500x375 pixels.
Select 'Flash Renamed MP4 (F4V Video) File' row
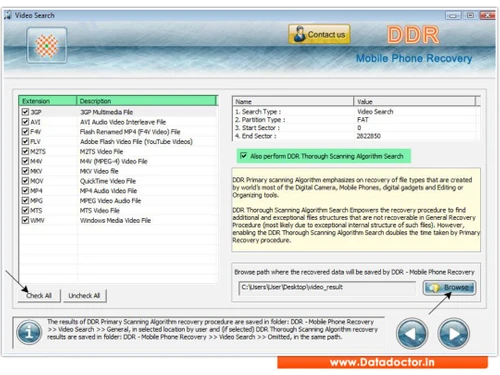click(x=118, y=132)
